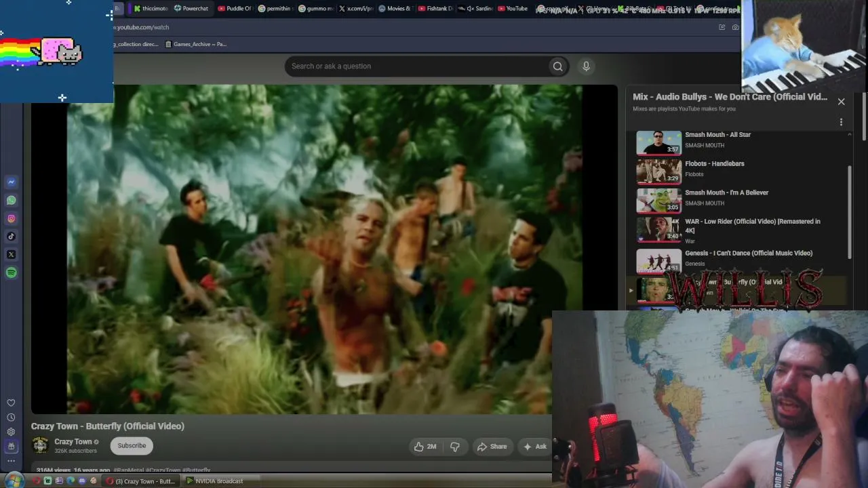Share the video

point(492,447)
